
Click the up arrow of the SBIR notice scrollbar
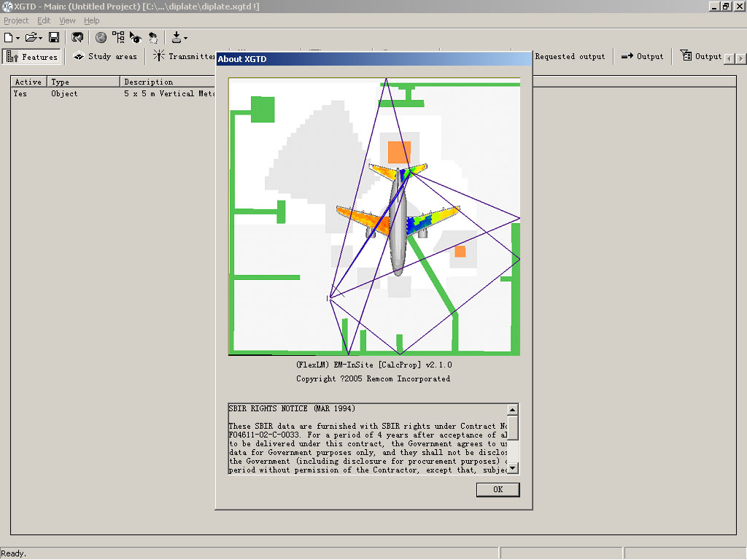coord(513,410)
